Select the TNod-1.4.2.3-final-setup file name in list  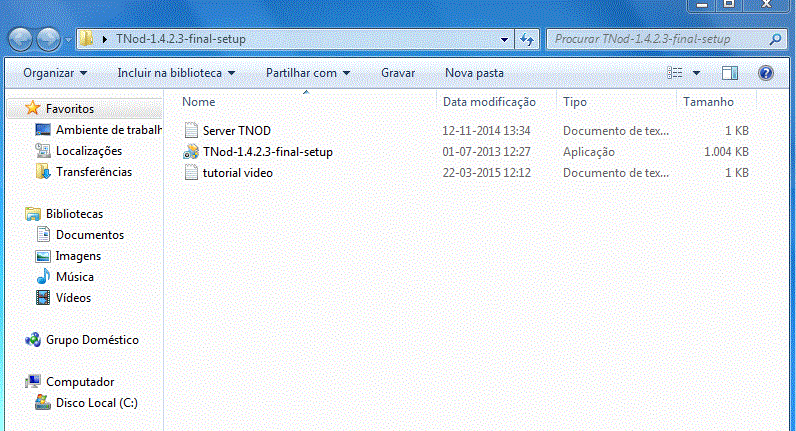(x=268, y=152)
